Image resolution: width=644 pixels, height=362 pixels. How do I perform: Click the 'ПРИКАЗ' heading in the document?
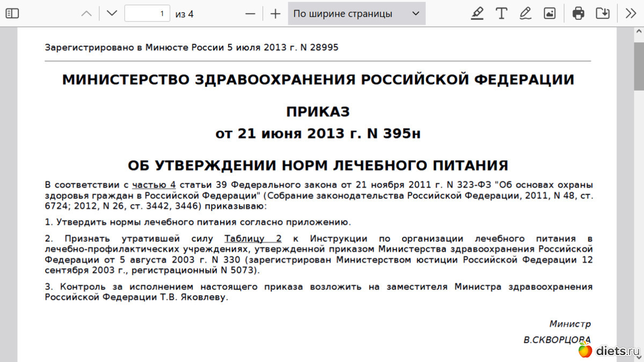coord(318,112)
